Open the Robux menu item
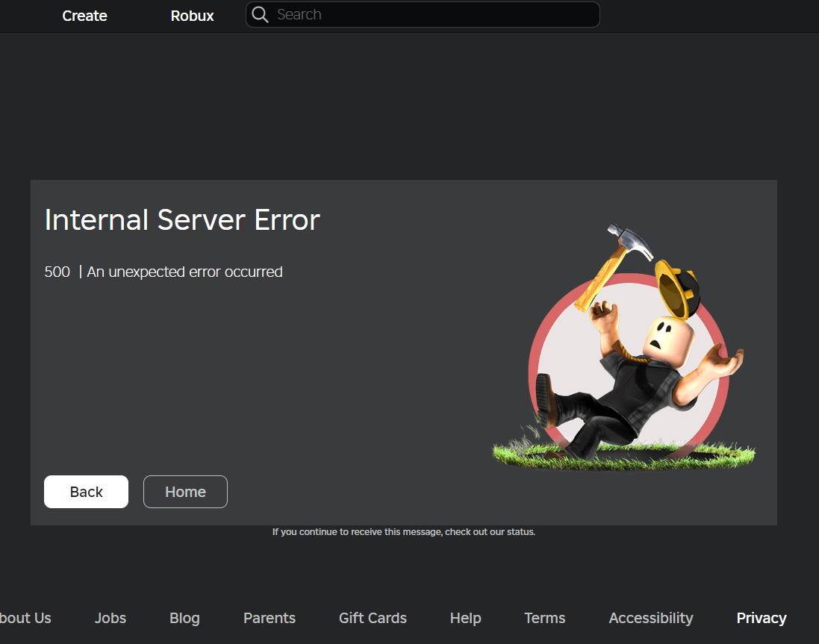 192,16
